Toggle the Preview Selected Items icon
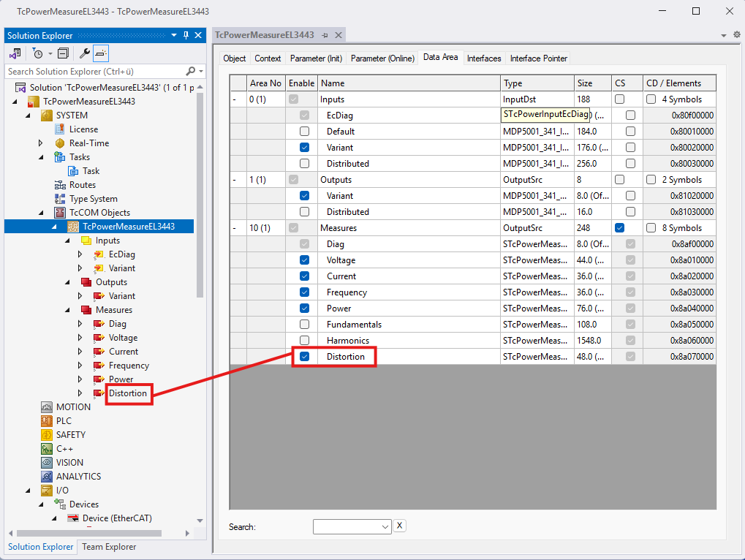This screenshot has width=745, height=560. 101,53
